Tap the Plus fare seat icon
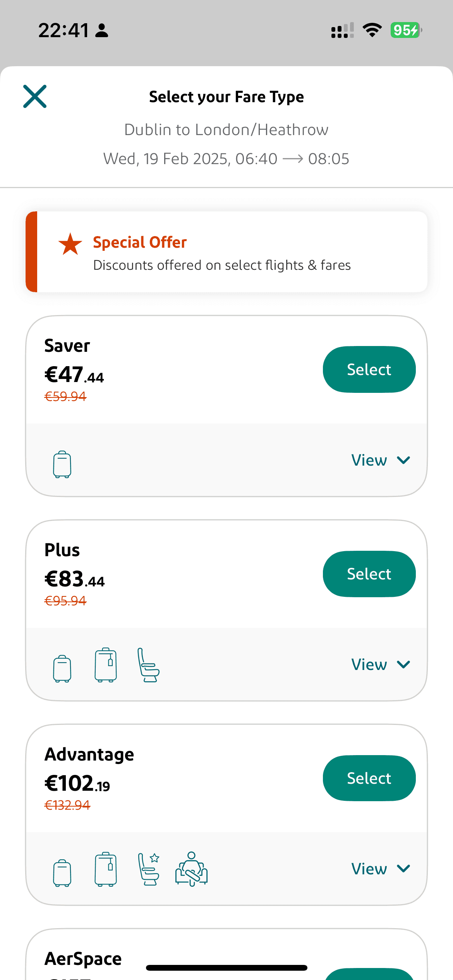This screenshot has width=453, height=980. click(x=148, y=665)
